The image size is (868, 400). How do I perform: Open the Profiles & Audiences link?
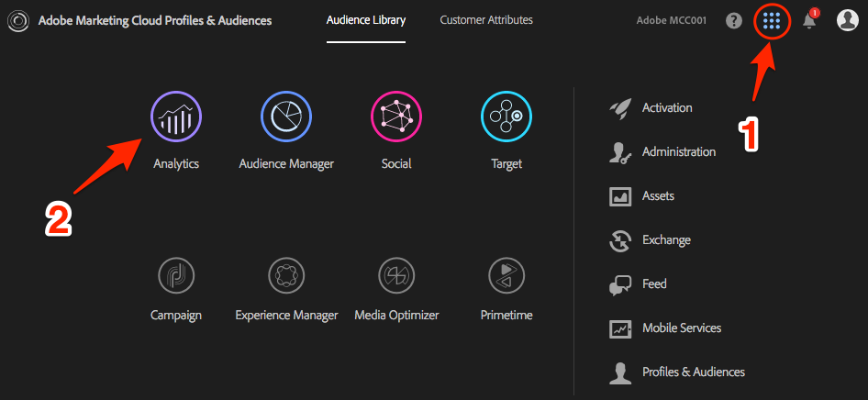tap(694, 372)
